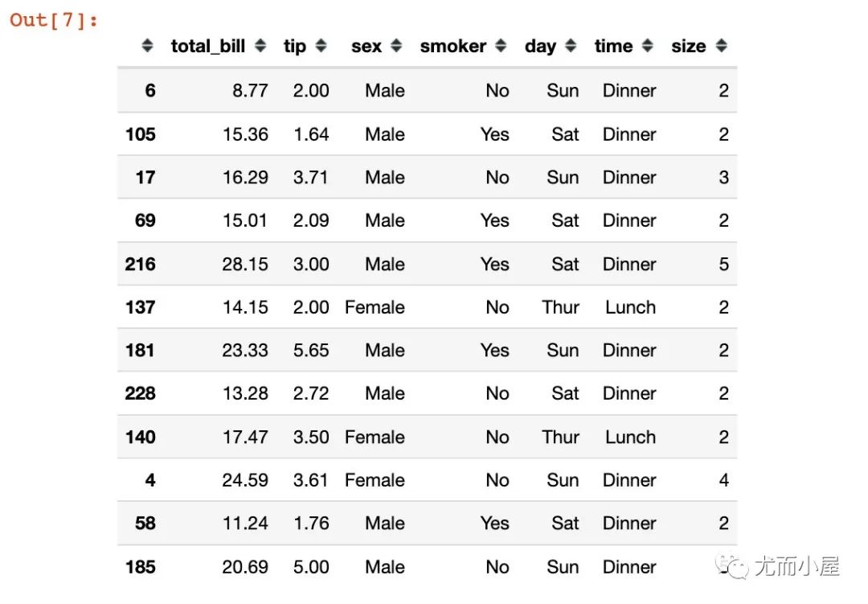Image resolution: width=868 pixels, height=604 pixels.
Task: Click sort icon beside time header
Action: pyautogui.click(x=648, y=45)
